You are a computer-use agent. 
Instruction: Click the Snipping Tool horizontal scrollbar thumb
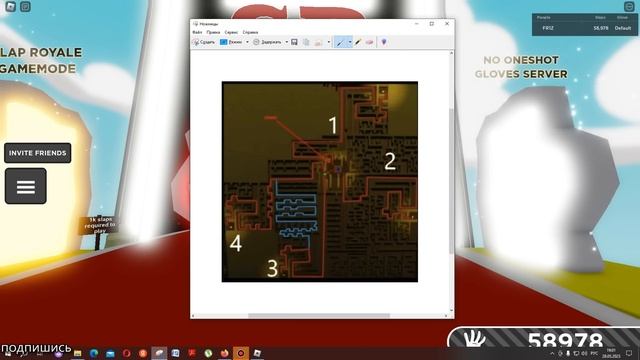tap(319, 316)
